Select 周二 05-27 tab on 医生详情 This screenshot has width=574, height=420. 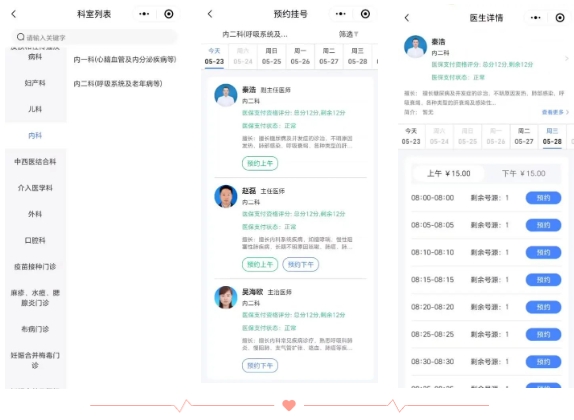coord(524,136)
